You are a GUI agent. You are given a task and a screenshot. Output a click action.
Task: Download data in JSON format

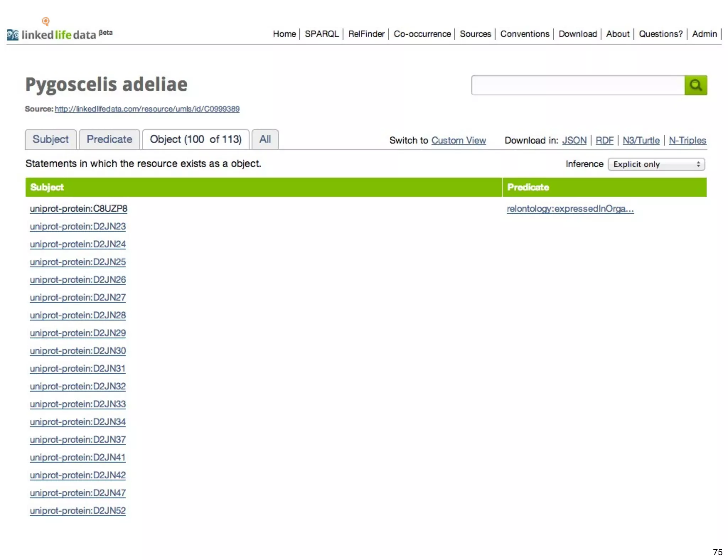pos(574,140)
